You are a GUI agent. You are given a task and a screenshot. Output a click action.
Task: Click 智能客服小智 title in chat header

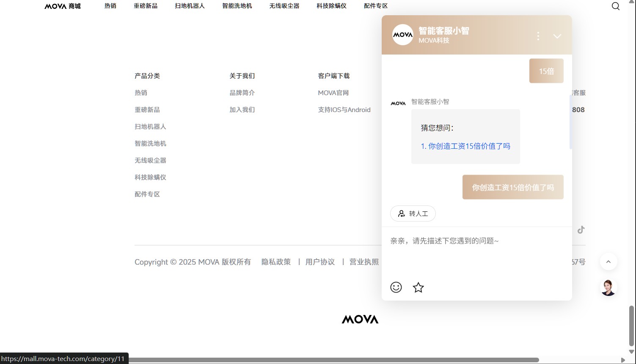pyautogui.click(x=444, y=30)
